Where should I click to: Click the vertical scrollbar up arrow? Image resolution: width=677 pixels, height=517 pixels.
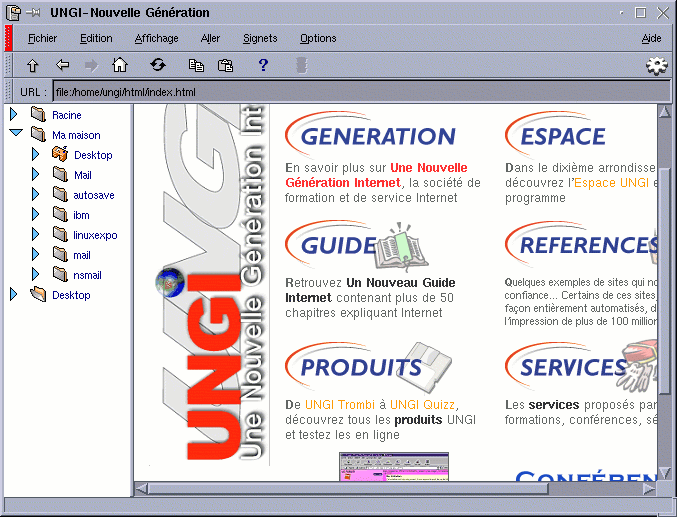click(x=664, y=112)
